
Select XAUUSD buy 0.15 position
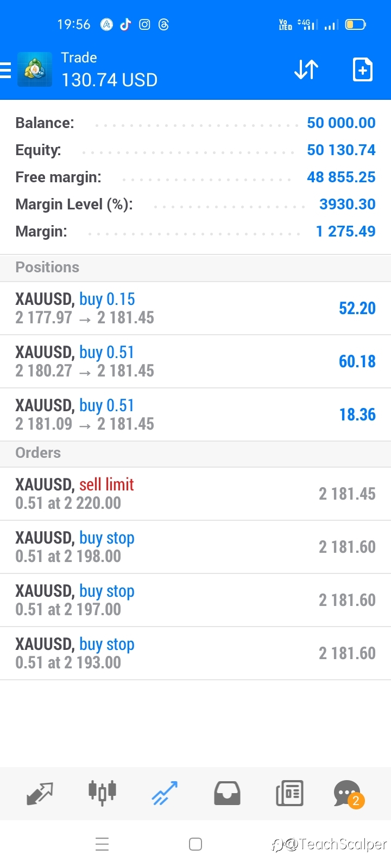tap(195, 308)
